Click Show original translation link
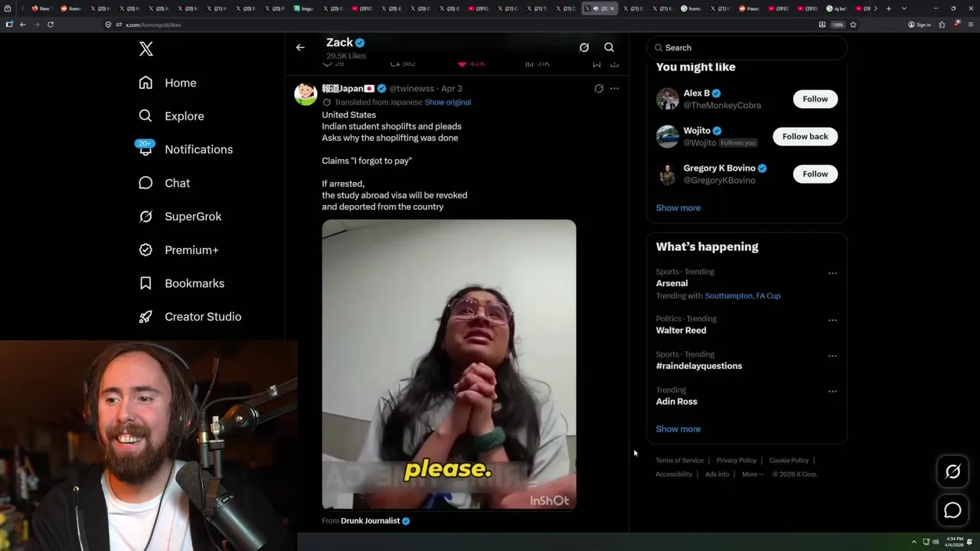The height and width of the screenshot is (551, 980). point(447,102)
